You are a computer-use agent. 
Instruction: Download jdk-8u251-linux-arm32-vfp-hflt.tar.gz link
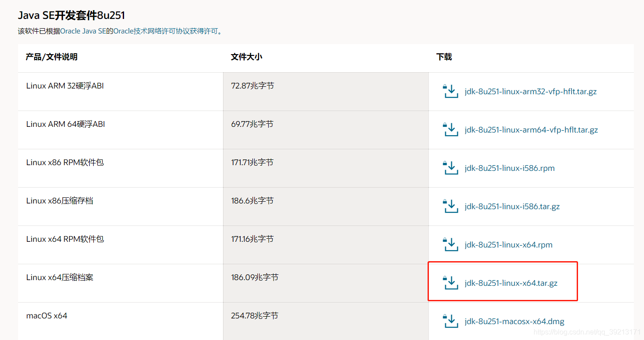[531, 92]
